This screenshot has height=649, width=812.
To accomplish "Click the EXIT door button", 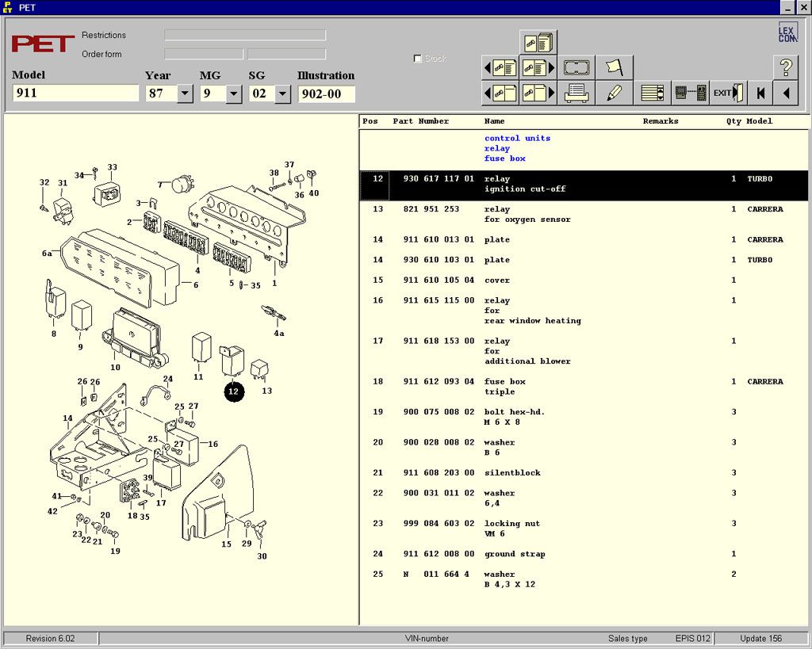I will tap(728, 93).
